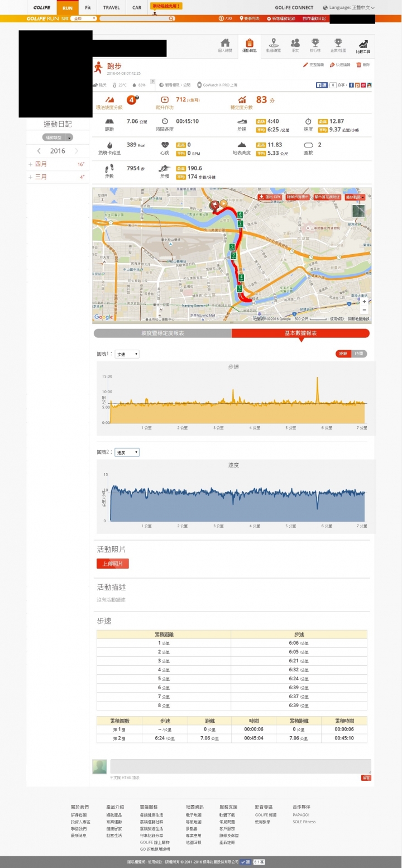This screenshot has height=868, width=402.
Task: Click the top search input field
Action: (x=134, y=18)
